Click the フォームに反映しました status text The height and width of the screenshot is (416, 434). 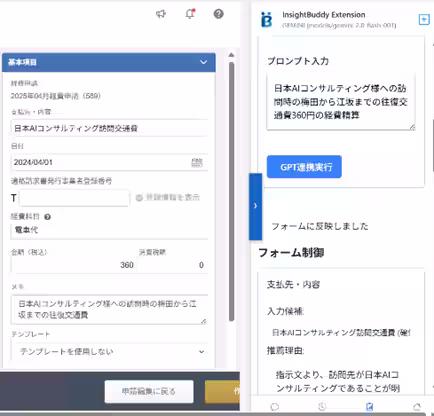tap(320, 226)
